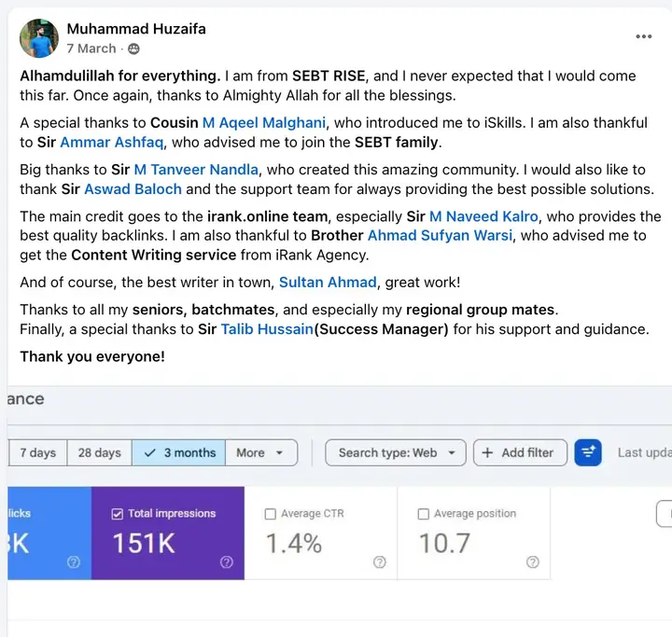Toggle the Total impressions checkbox
The width and height of the screenshot is (672, 637).
click(x=117, y=514)
